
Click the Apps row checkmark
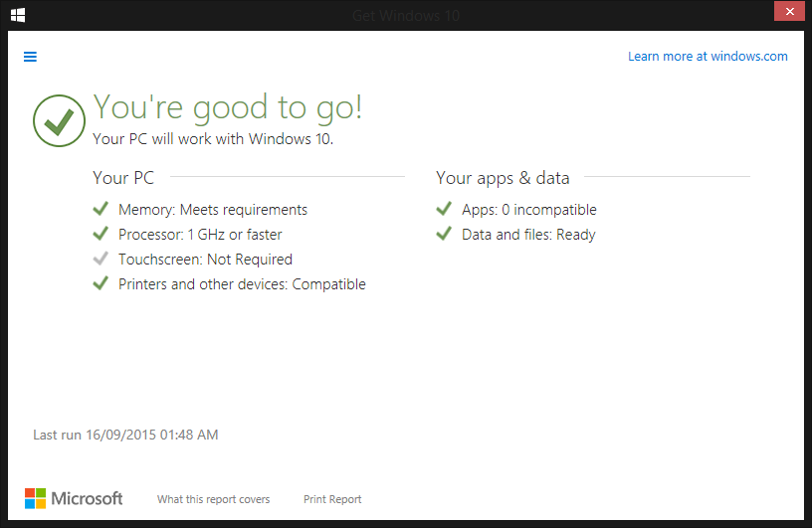coord(444,209)
